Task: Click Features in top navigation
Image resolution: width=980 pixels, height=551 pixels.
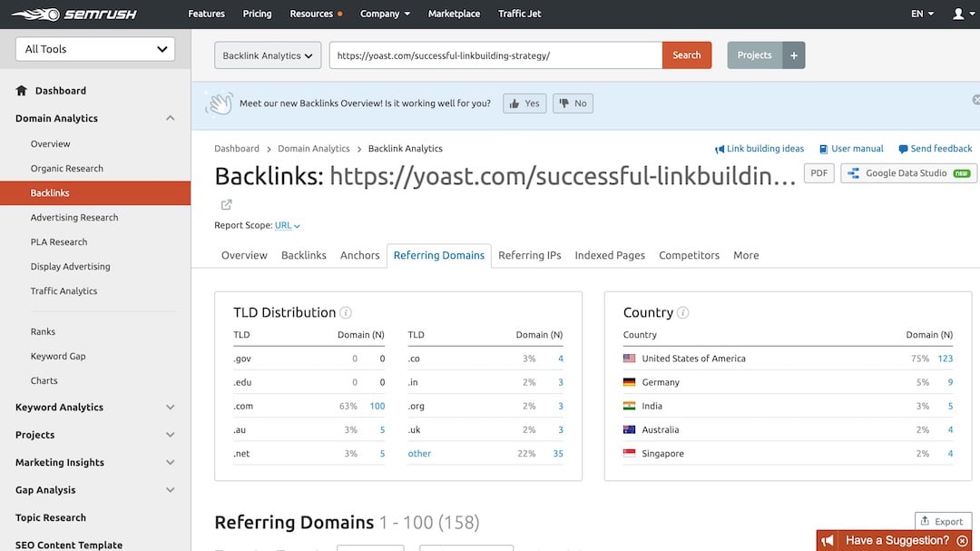Action: (206, 14)
